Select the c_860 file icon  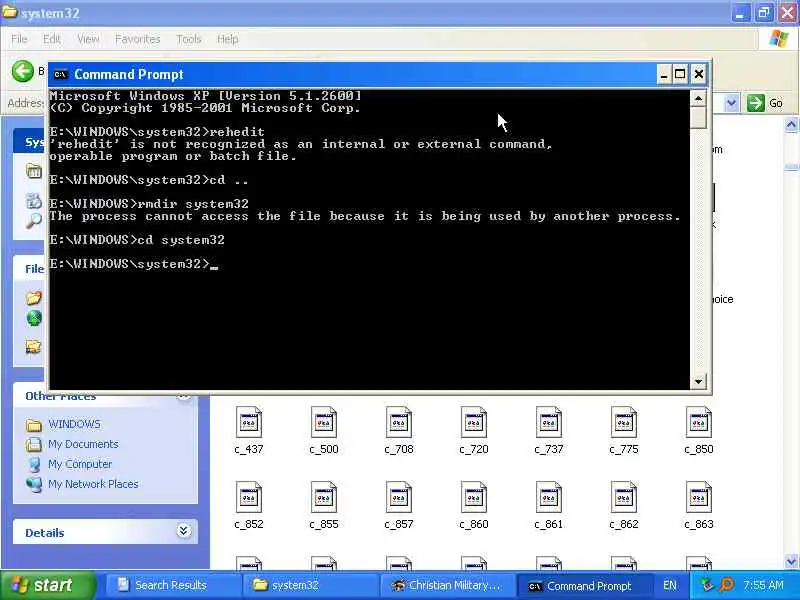(x=473, y=497)
